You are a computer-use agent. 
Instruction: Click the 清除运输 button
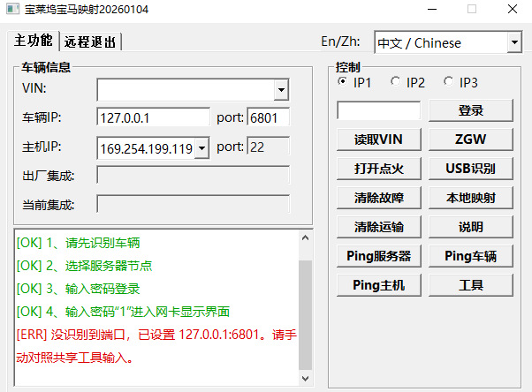[x=379, y=227]
